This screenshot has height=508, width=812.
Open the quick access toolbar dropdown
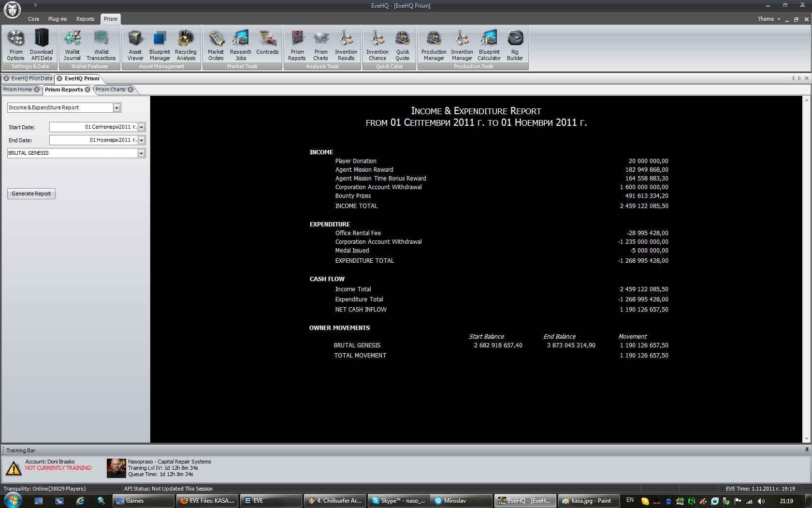point(35,5)
